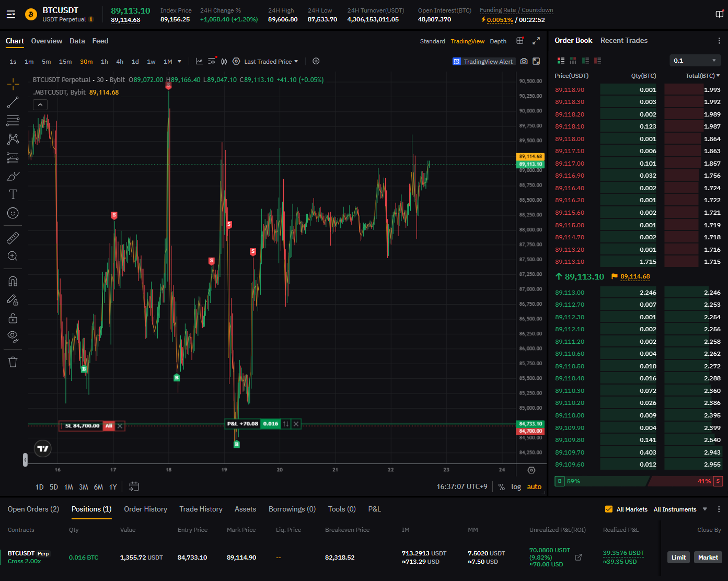Toggle percent scale on chart
Viewport: 728px width, 581px height.
tap(502, 487)
